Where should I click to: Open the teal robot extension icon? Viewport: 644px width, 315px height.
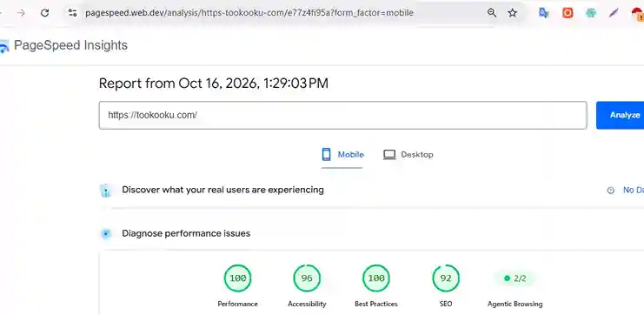[x=591, y=13]
